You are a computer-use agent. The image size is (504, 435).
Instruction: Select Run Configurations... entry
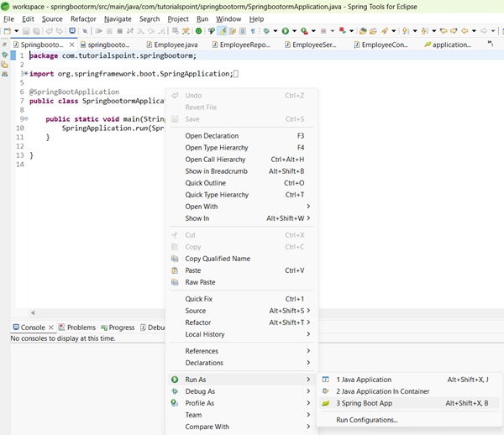click(x=366, y=420)
